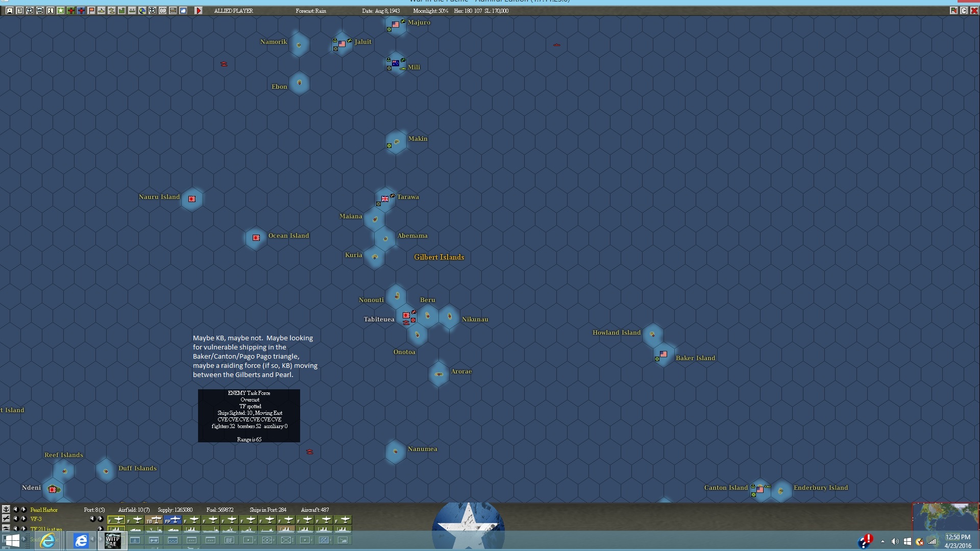Select Japanese base at Nauru Island
Viewport: 980px width, 551px height.
(192, 199)
